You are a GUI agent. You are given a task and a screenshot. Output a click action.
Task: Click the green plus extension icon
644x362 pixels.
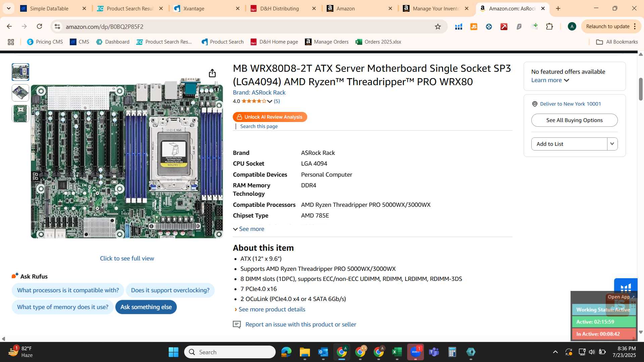click(x=535, y=26)
